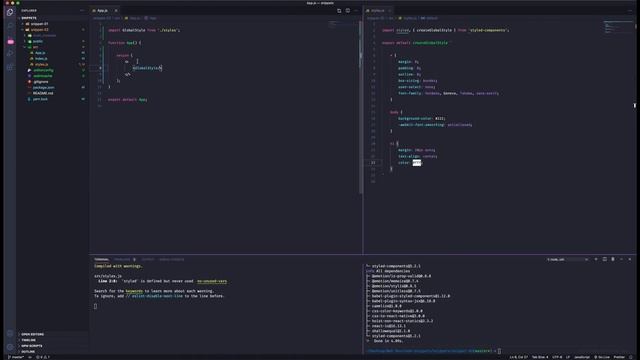Click Tab Size setting in status bar
Viewport: 640px width, 360px height.
pyautogui.click(x=540, y=357)
